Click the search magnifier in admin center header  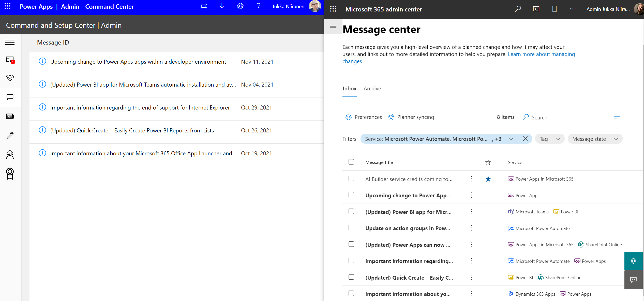[518, 9]
